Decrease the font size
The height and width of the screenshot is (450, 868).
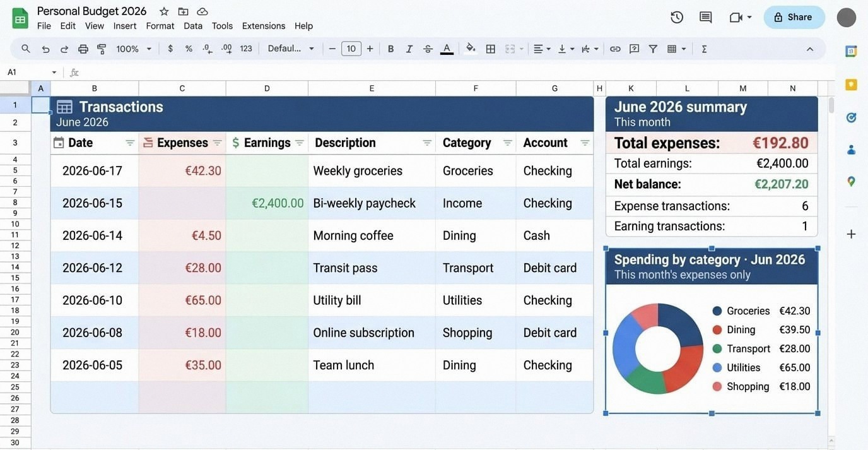(332, 49)
